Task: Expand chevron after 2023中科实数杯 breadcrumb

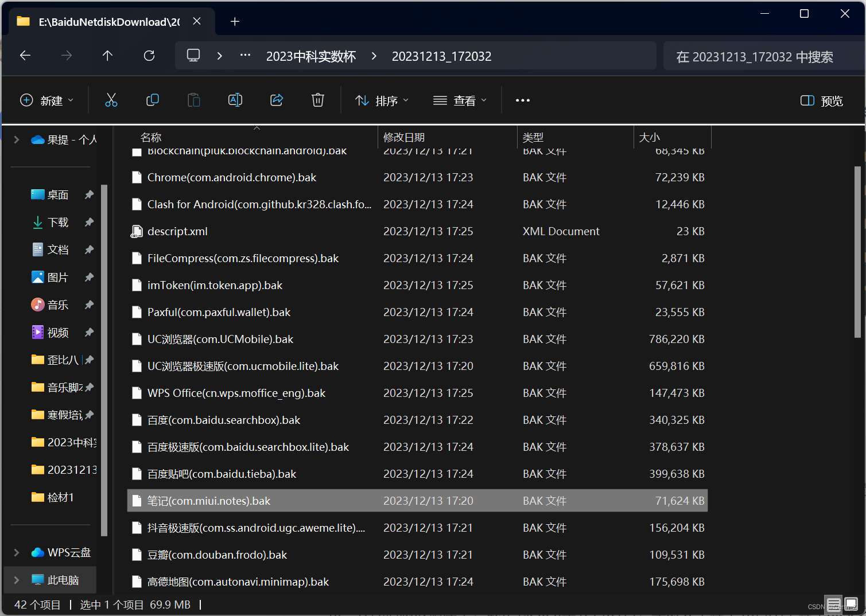Action: click(x=374, y=56)
